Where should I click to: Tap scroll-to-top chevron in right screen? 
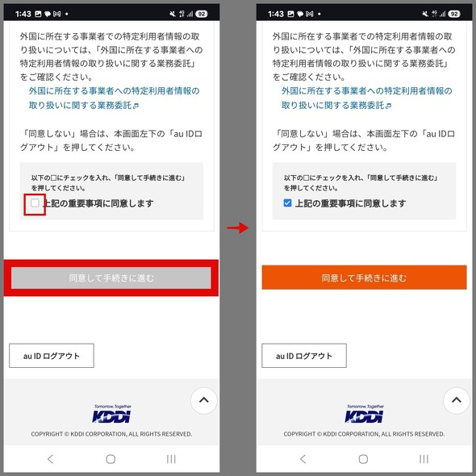pyautogui.click(x=457, y=400)
